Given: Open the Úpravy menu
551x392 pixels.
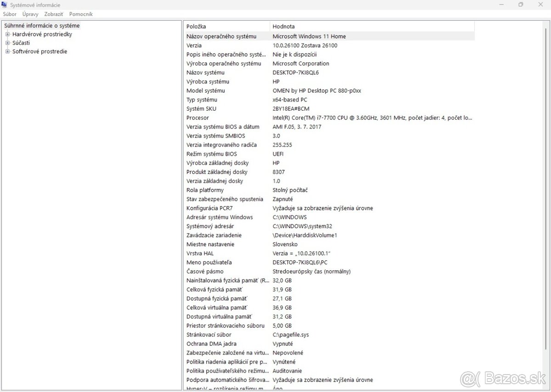Looking at the screenshot, I should (x=30, y=14).
